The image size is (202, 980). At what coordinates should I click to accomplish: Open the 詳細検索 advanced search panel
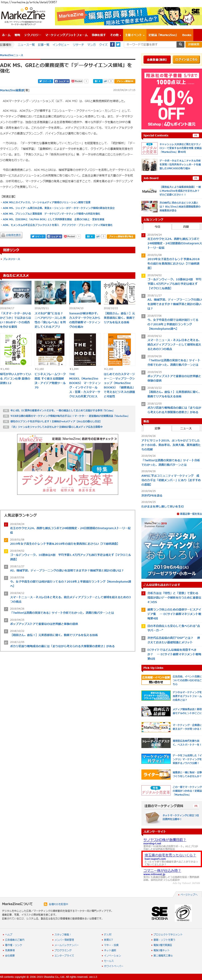[193, 45]
